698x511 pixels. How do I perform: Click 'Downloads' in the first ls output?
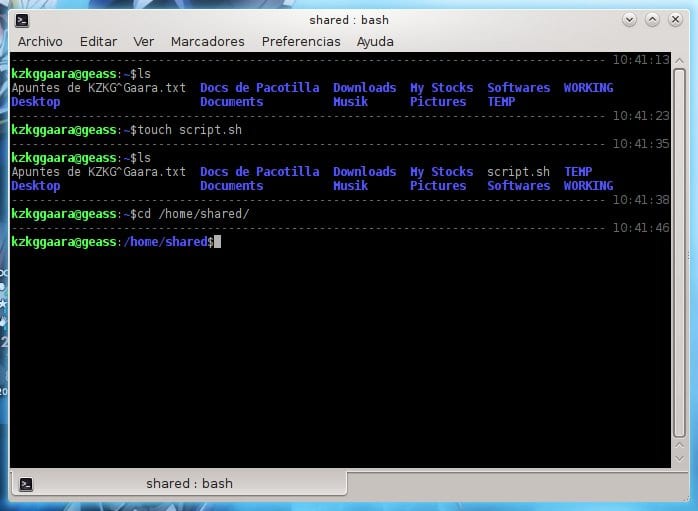[x=365, y=88]
